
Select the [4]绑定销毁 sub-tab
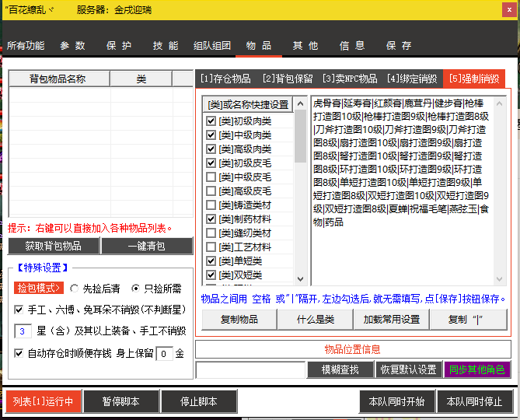pos(412,79)
